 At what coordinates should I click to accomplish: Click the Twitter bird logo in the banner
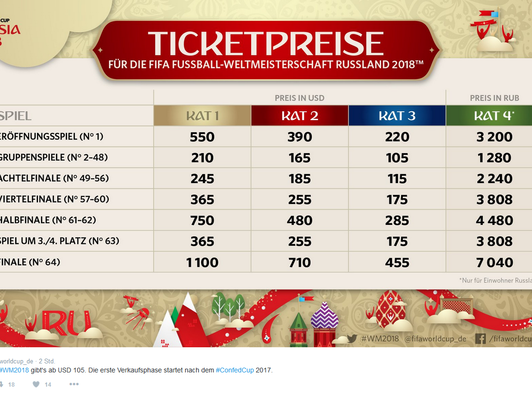tap(352, 339)
